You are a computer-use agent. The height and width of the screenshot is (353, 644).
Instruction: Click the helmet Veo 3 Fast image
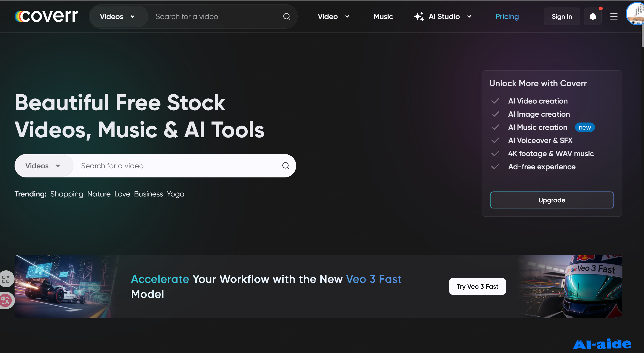(571, 286)
